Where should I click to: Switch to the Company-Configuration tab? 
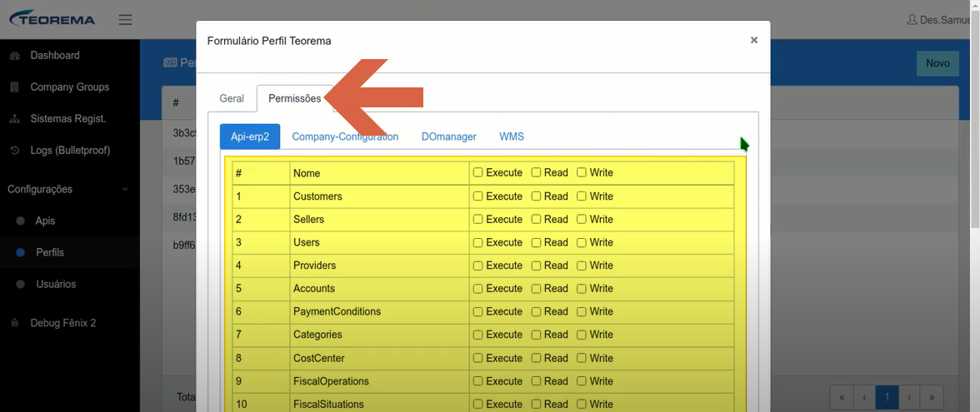coord(345,137)
